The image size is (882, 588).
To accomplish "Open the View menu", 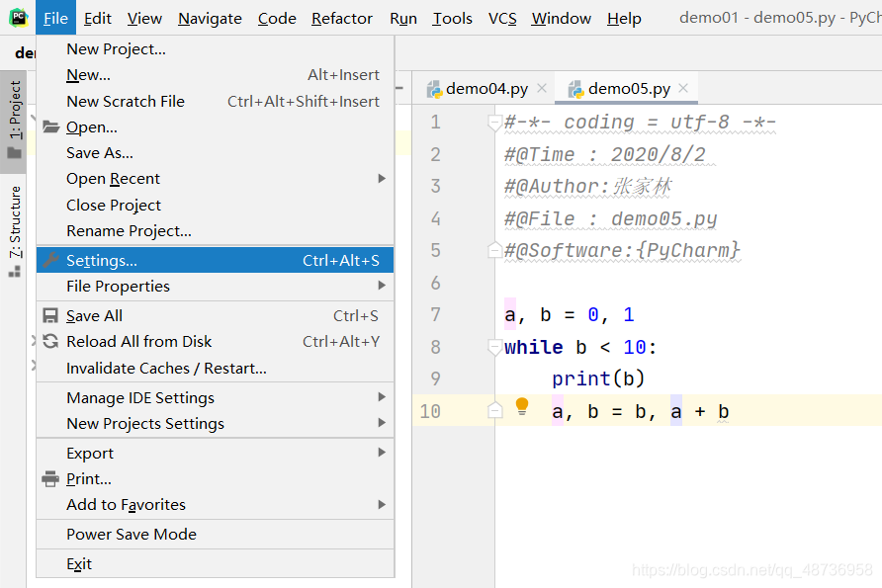I will coord(144,19).
